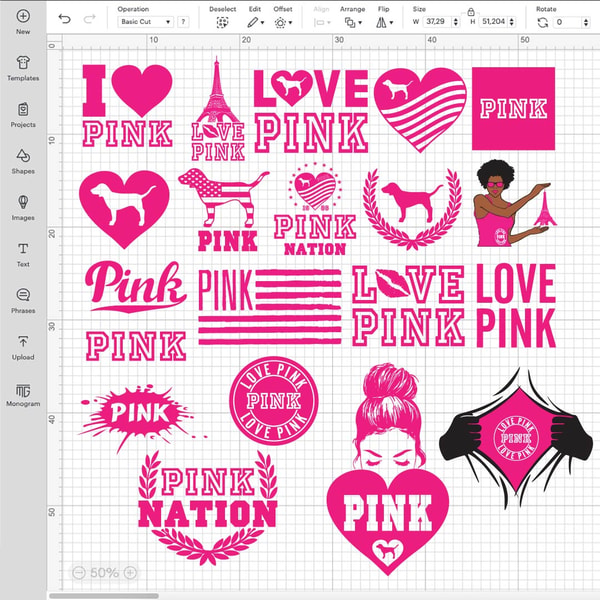Viewport: 600px width, 600px height.
Task: Zoom in with the plus button
Action: [130, 572]
